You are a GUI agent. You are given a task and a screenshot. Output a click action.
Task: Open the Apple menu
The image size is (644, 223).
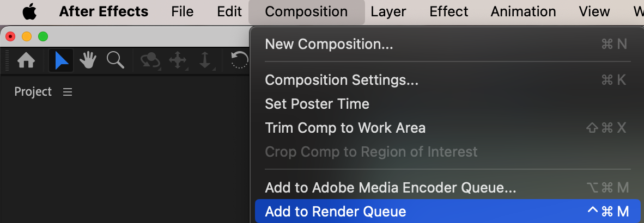point(29,11)
